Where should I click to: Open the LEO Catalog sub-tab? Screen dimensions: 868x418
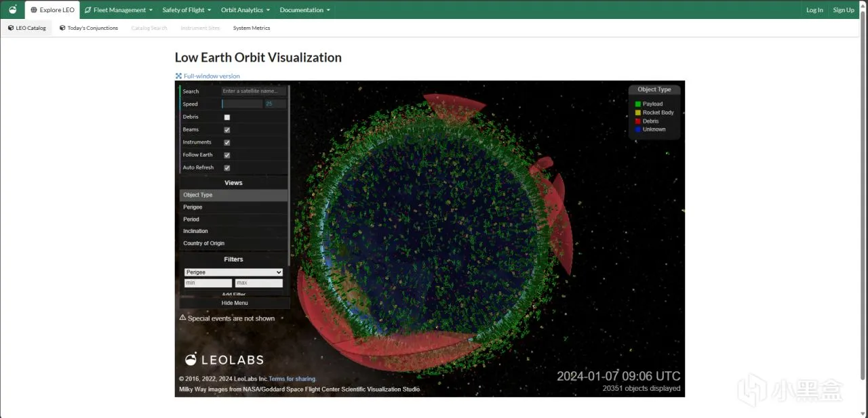tap(27, 28)
